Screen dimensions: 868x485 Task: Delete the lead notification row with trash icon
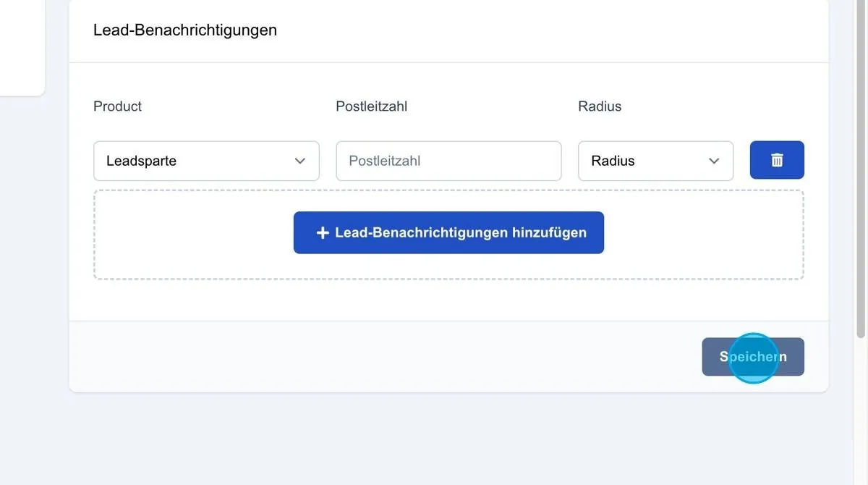tap(777, 160)
